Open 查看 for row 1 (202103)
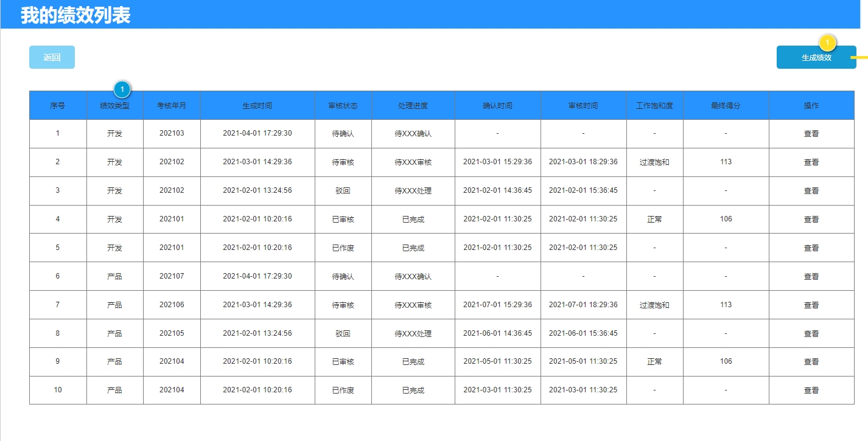 coord(811,134)
